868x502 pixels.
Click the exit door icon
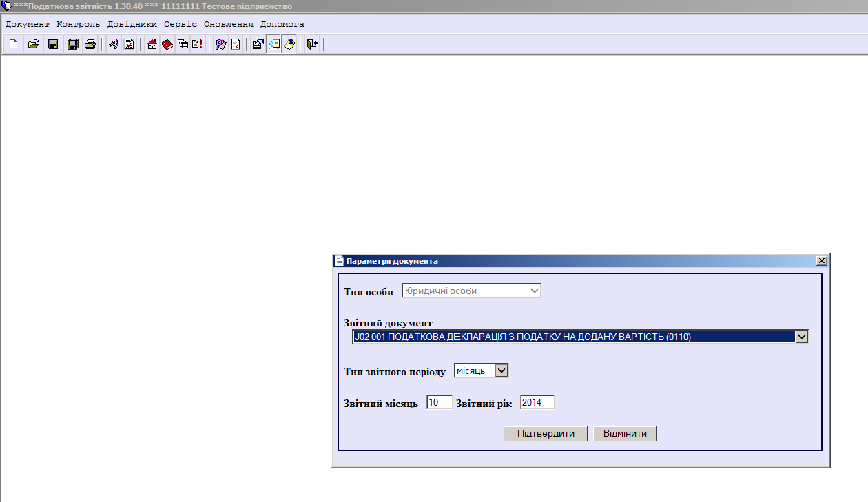(312, 45)
